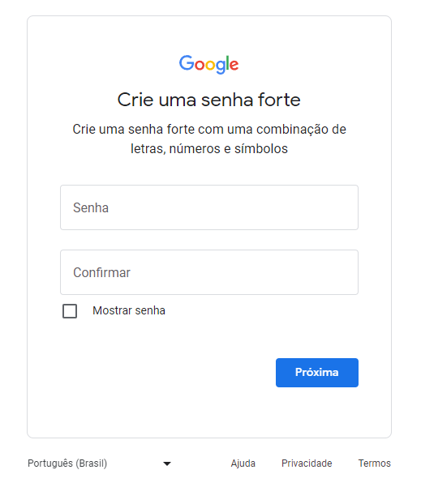Screen dimensions: 421x504
Task: Click the password description text under the heading
Action: (209, 139)
